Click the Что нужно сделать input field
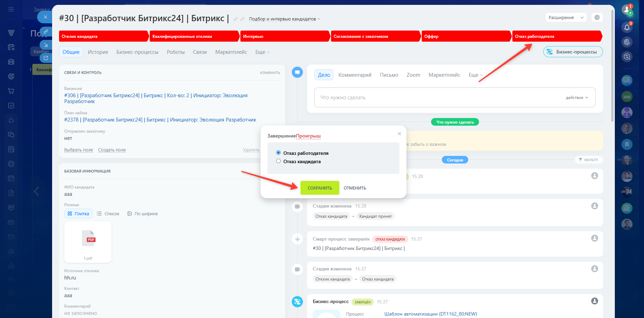Viewport: 644px width, 318px height. [x=455, y=98]
